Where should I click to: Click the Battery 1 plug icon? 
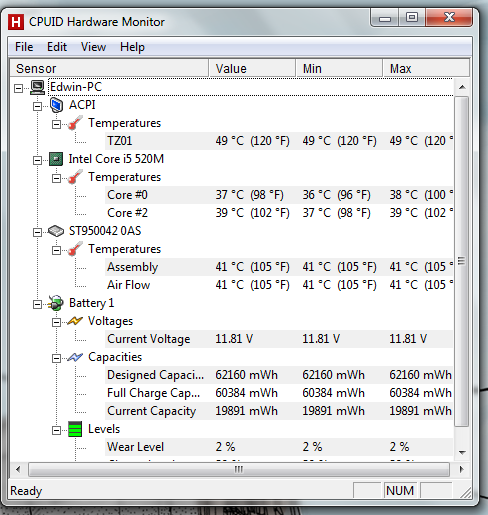click(x=56, y=303)
